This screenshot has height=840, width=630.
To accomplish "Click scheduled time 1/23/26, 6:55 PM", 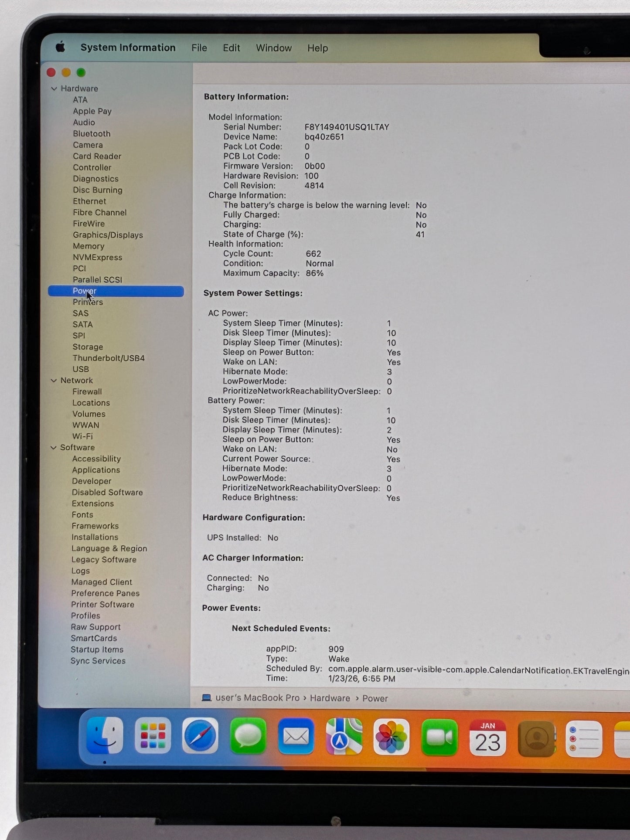I will pyautogui.click(x=362, y=679).
